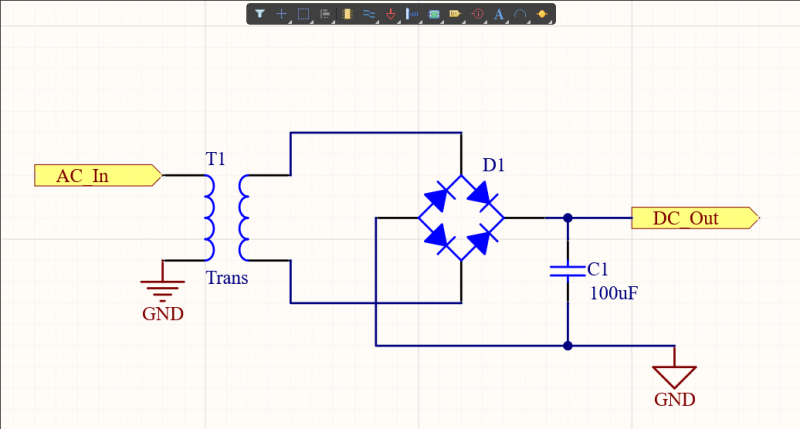Choose the red directives info tool
Viewport: 800px width, 429px height.
478,14
